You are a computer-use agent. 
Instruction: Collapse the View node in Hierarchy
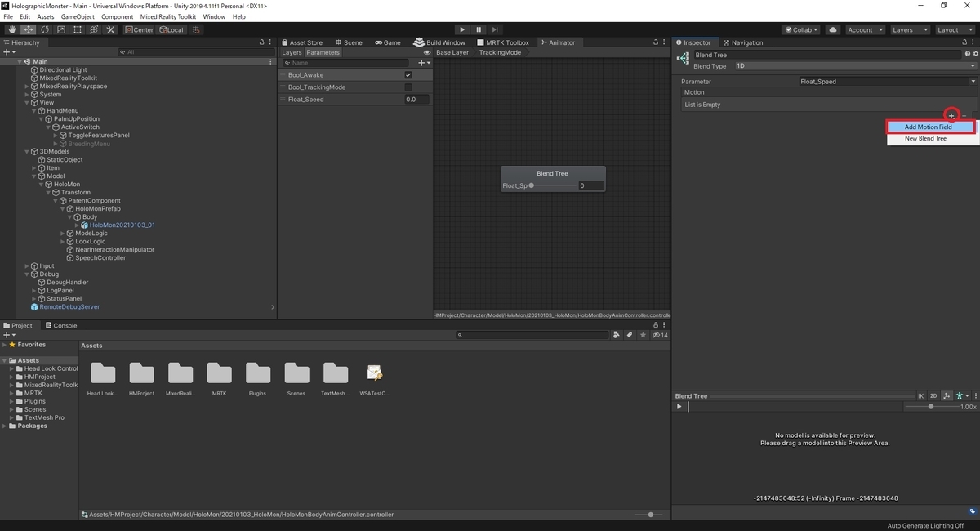(x=27, y=103)
